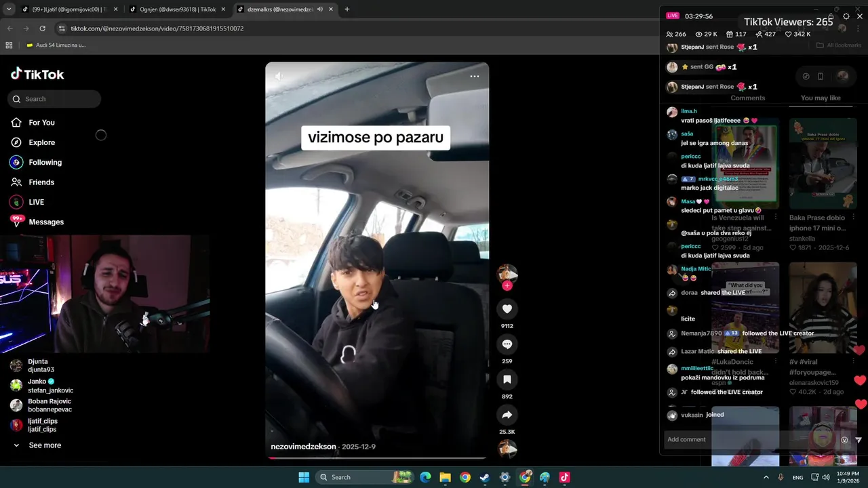Click the TikTok logo
The image size is (868, 488).
click(37, 74)
